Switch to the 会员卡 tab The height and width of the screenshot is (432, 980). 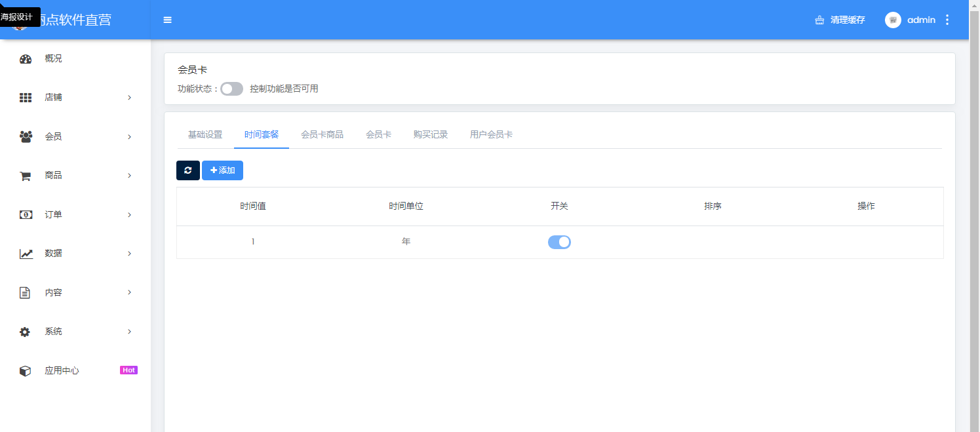click(378, 134)
